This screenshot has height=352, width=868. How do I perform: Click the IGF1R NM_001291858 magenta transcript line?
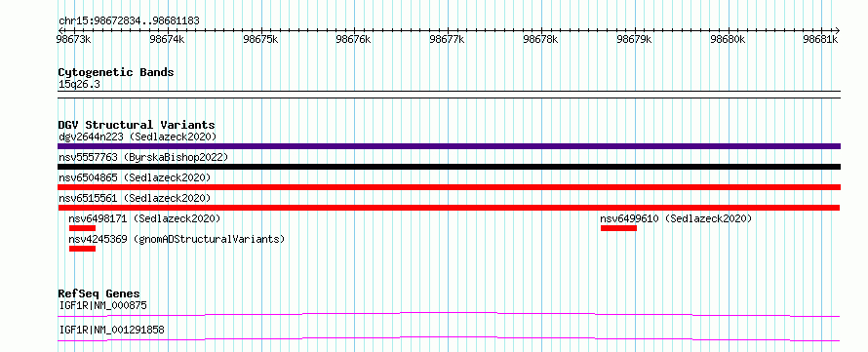[449, 338]
